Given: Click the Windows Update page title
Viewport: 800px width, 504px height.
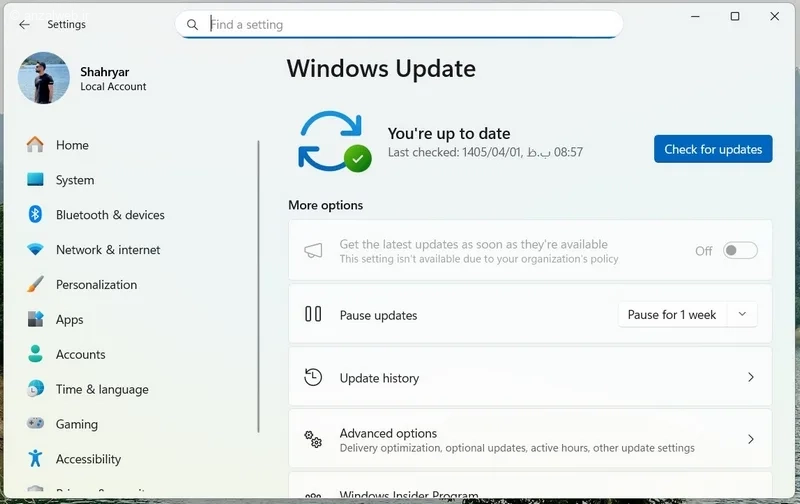Looking at the screenshot, I should point(381,68).
